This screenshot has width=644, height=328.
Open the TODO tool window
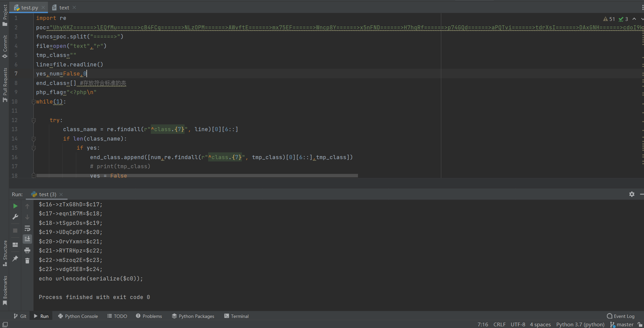(x=117, y=316)
